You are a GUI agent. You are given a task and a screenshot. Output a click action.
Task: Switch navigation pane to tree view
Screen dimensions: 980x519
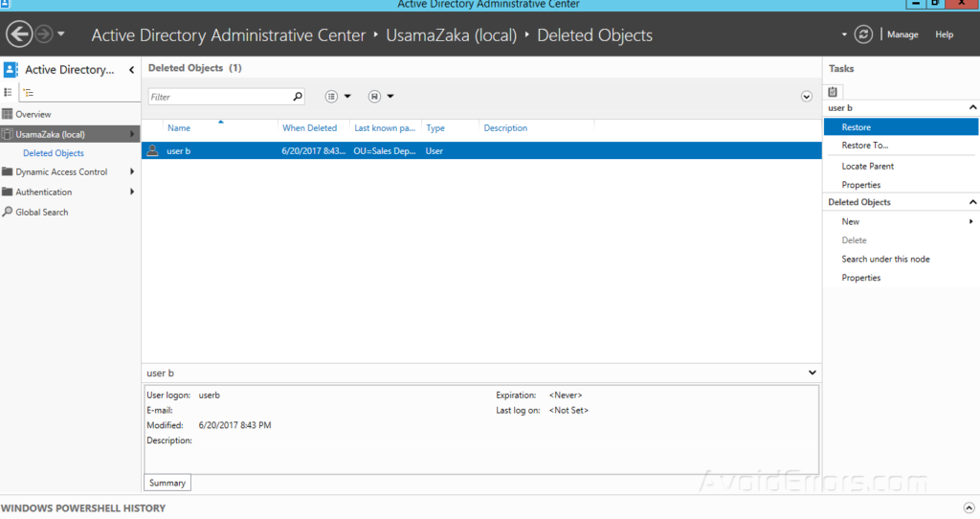29,93
